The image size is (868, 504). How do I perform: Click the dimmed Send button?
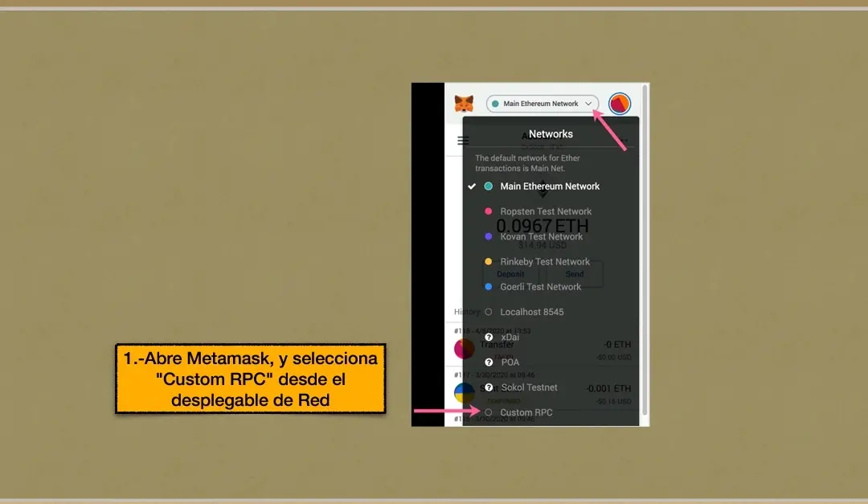pos(575,274)
